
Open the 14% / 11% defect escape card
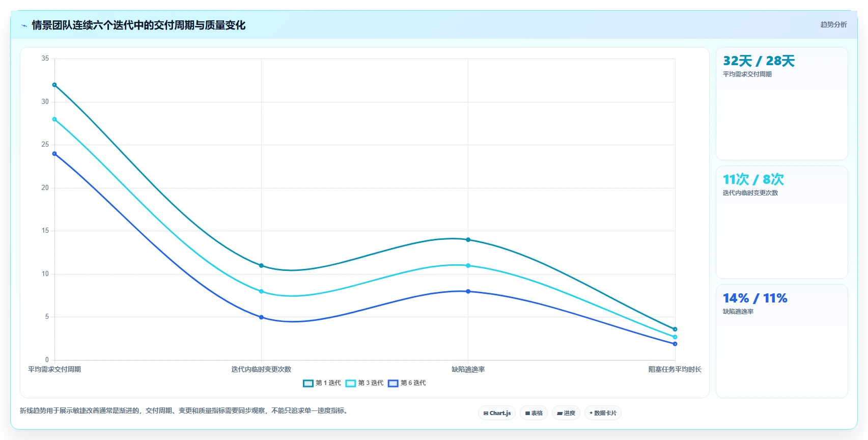point(781,341)
